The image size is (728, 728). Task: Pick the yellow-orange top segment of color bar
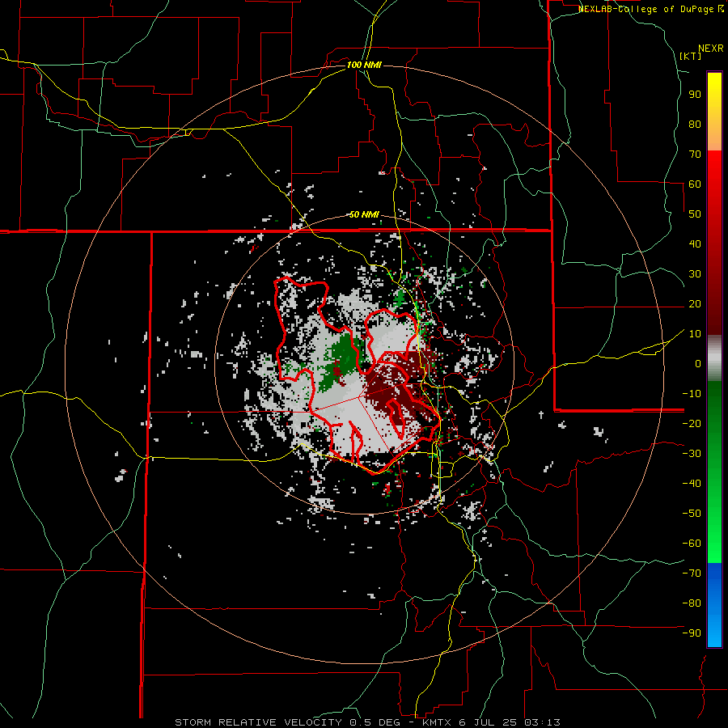(x=714, y=112)
